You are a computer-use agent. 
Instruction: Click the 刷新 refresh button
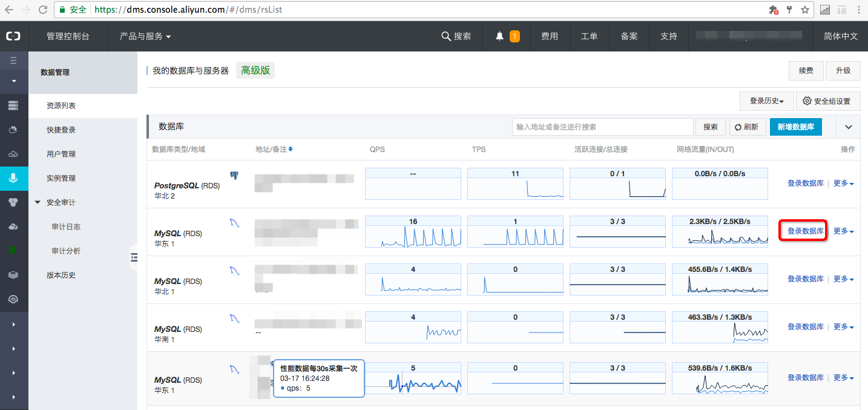click(747, 127)
